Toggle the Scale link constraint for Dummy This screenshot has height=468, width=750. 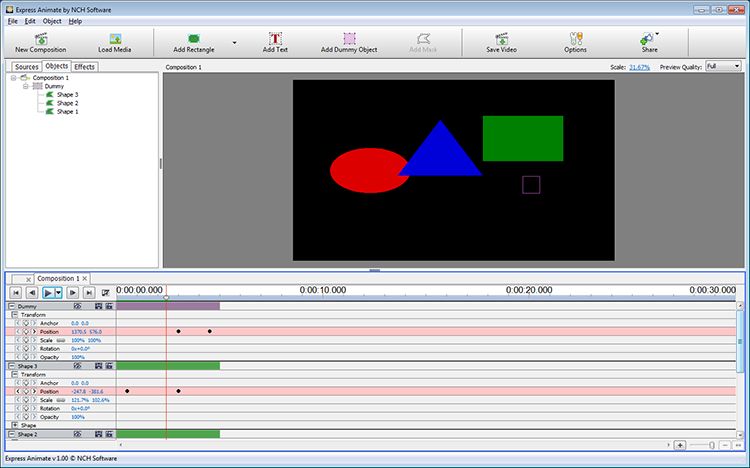[x=61, y=340]
